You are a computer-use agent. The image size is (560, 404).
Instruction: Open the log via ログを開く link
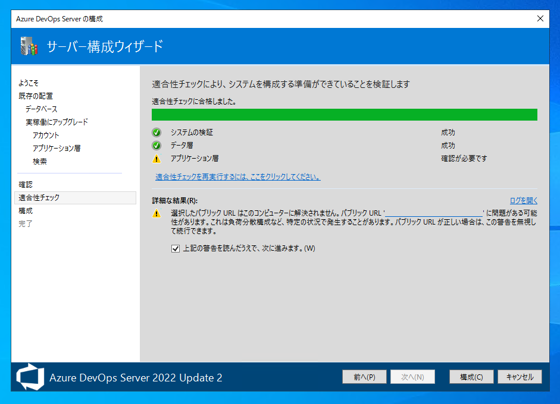coord(523,200)
